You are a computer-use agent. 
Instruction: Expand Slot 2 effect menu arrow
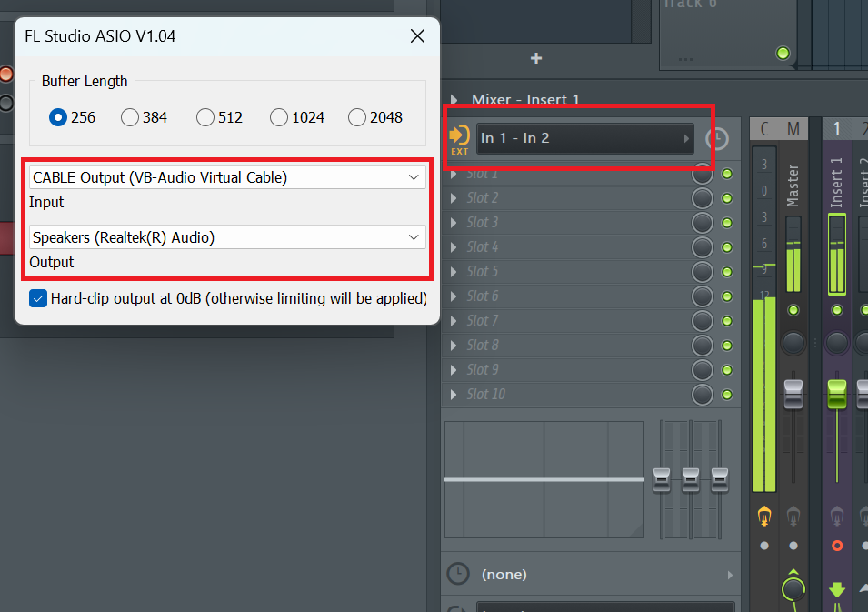[x=454, y=198]
